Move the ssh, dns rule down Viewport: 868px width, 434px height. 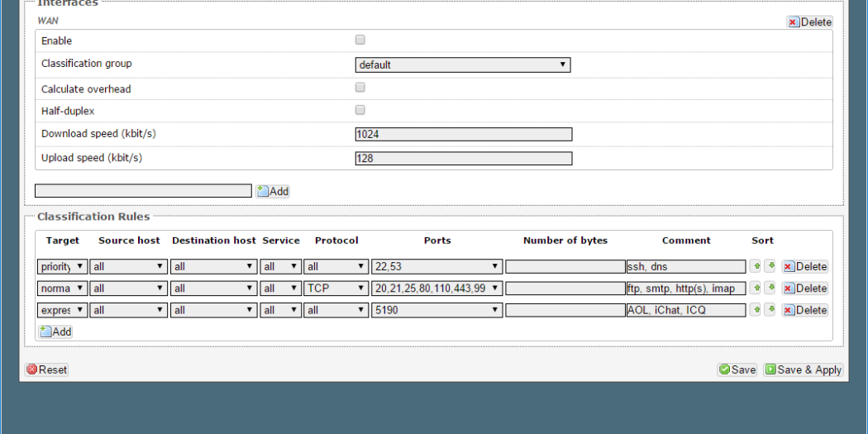pyautogui.click(x=770, y=266)
